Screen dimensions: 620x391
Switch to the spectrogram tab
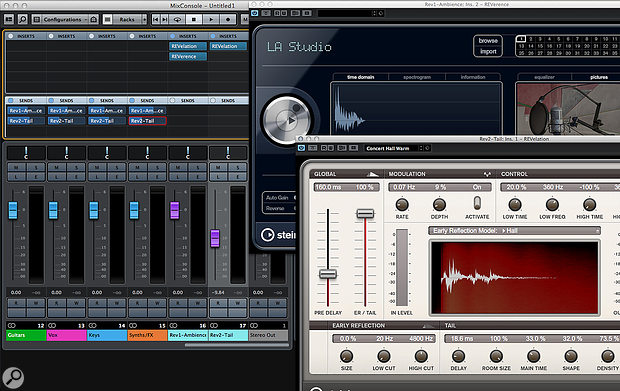pyautogui.click(x=417, y=77)
